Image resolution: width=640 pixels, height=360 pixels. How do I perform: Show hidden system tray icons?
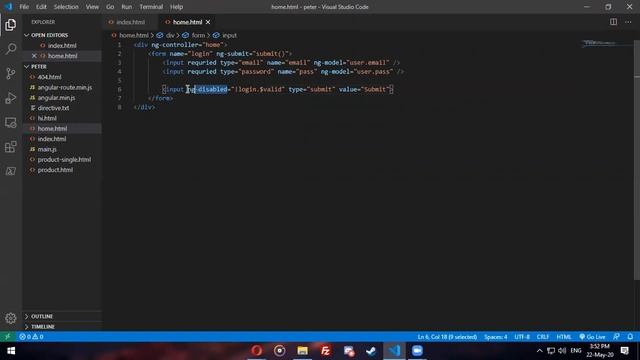tap(539, 351)
